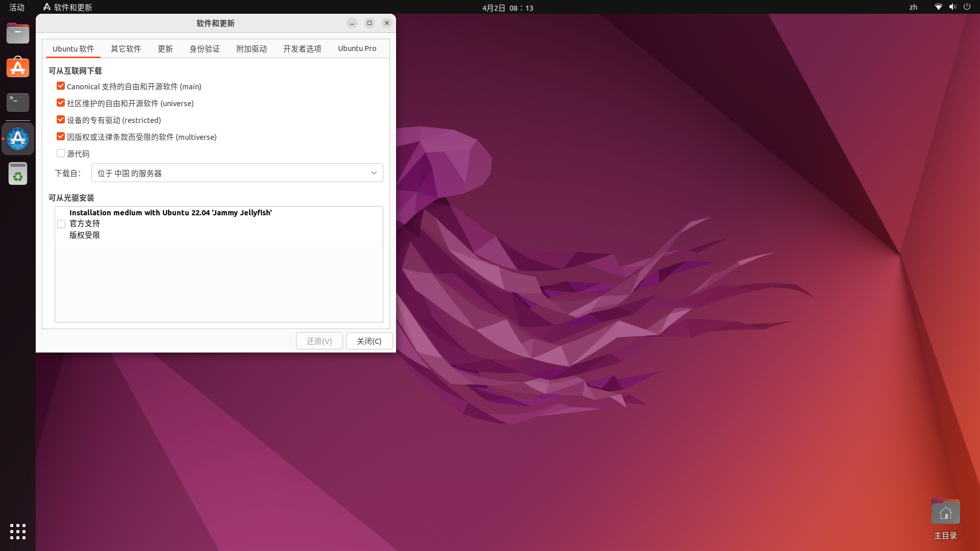Open the clock and calendar in the top bar
This screenshot has height=551, width=980.
pos(507,8)
